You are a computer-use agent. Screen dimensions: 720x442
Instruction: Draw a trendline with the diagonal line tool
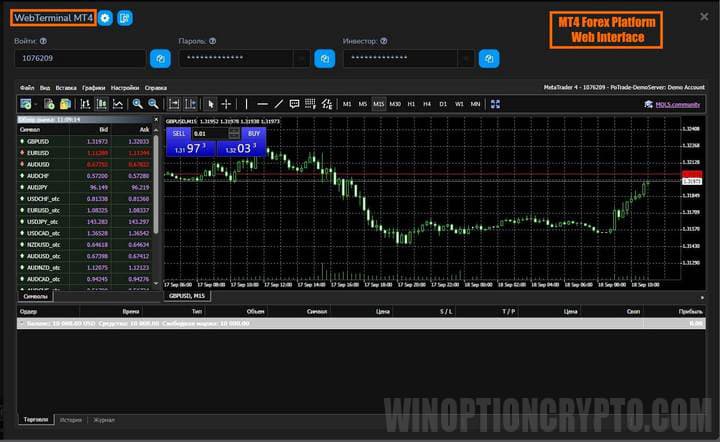click(279, 104)
